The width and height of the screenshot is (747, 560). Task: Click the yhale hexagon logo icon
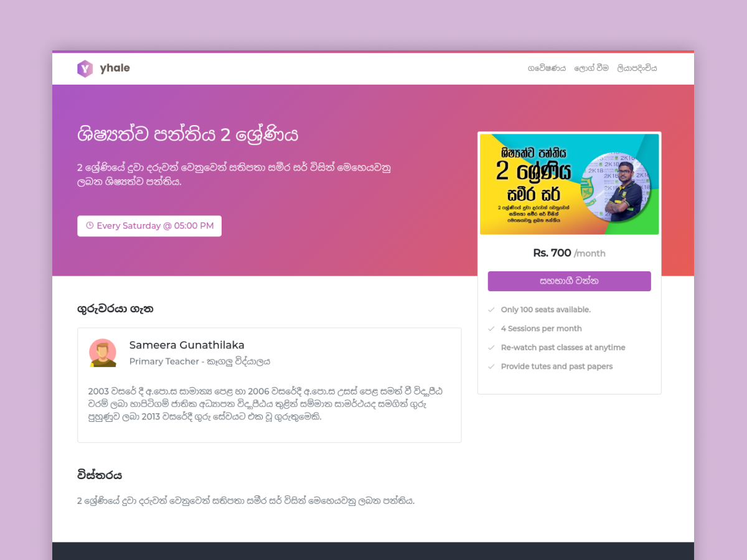tap(85, 68)
